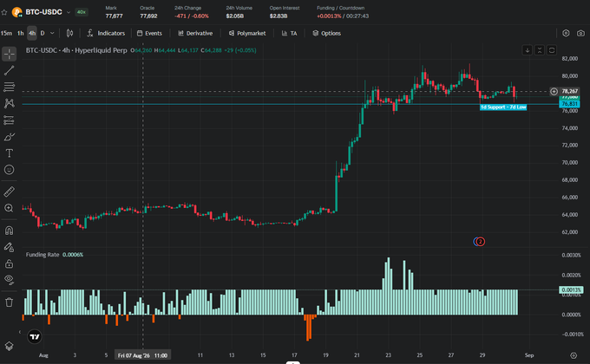Select the 4h timeframe
This screenshot has width=590, height=364.
coord(32,33)
